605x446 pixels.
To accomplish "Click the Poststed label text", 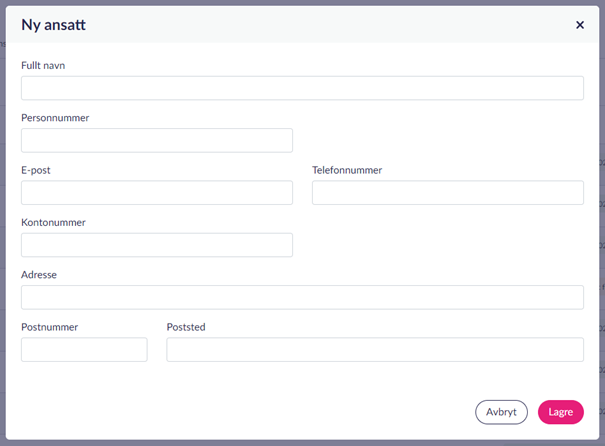I will coord(186,327).
